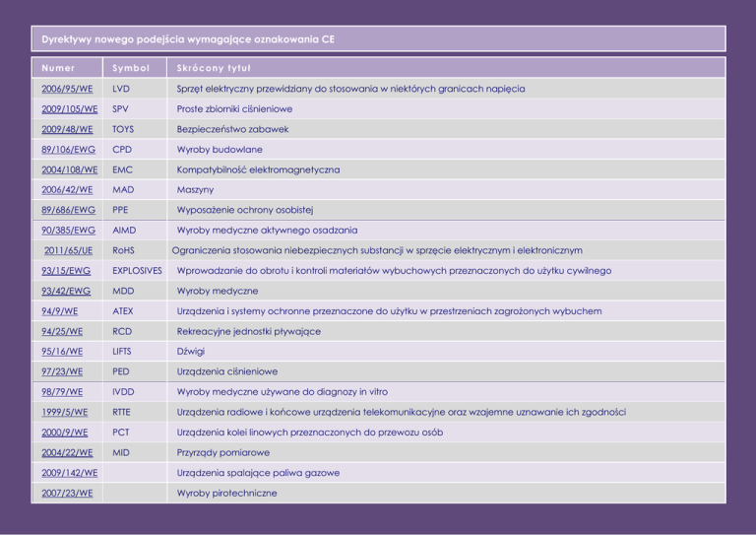Image resolution: width=756 pixels, height=535 pixels.
Task: Follow the 89/106/EWG link
Action: tap(68, 150)
